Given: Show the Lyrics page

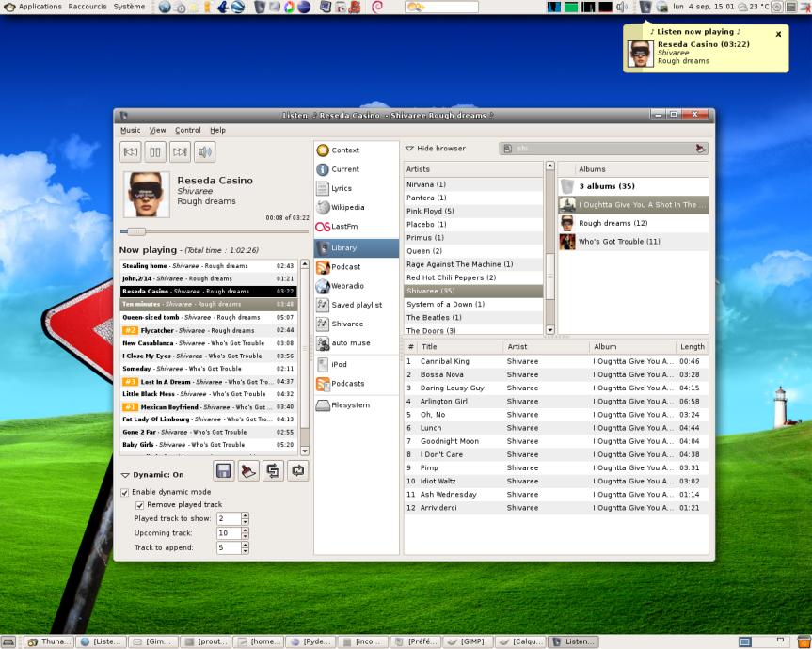Looking at the screenshot, I should (357, 188).
